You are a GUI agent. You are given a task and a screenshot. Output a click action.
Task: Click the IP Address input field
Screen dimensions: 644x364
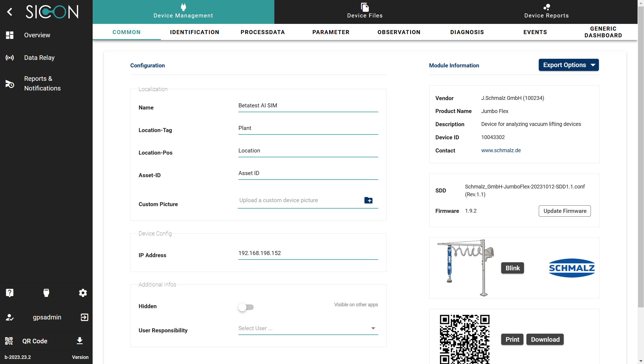(308, 253)
